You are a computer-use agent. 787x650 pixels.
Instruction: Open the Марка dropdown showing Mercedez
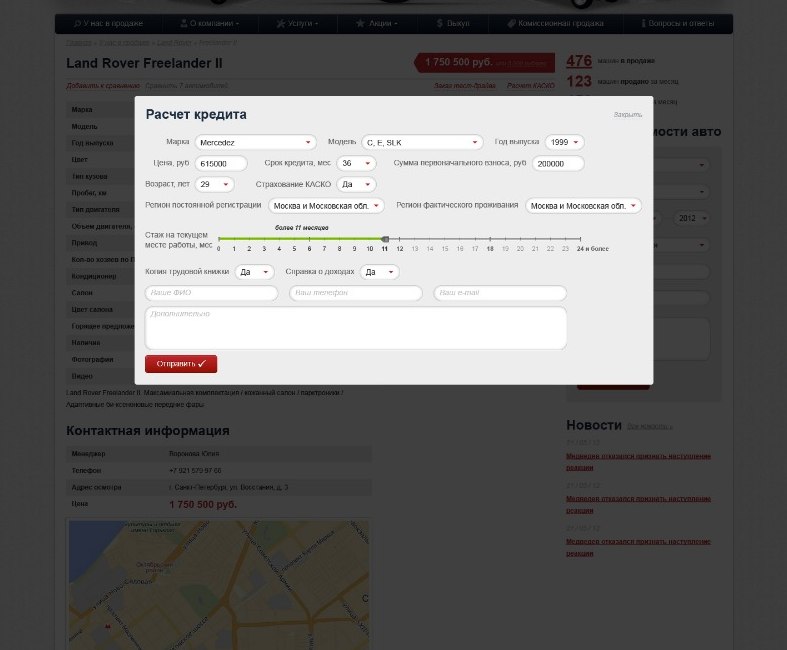coord(255,143)
